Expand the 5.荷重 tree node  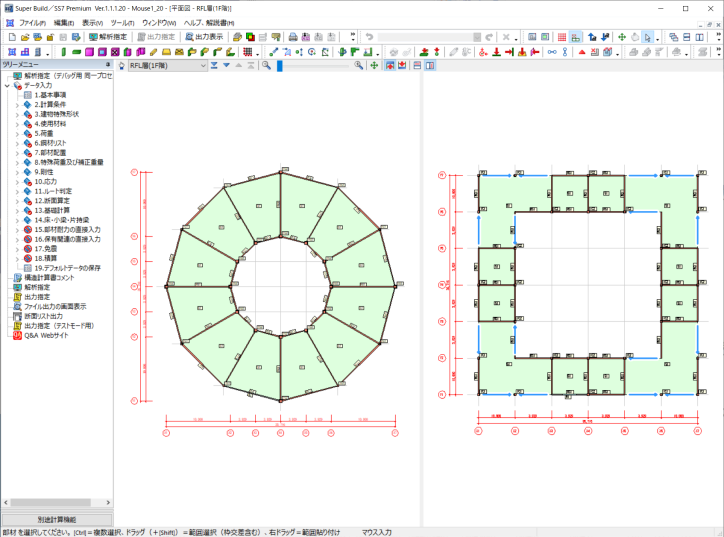(18, 133)
